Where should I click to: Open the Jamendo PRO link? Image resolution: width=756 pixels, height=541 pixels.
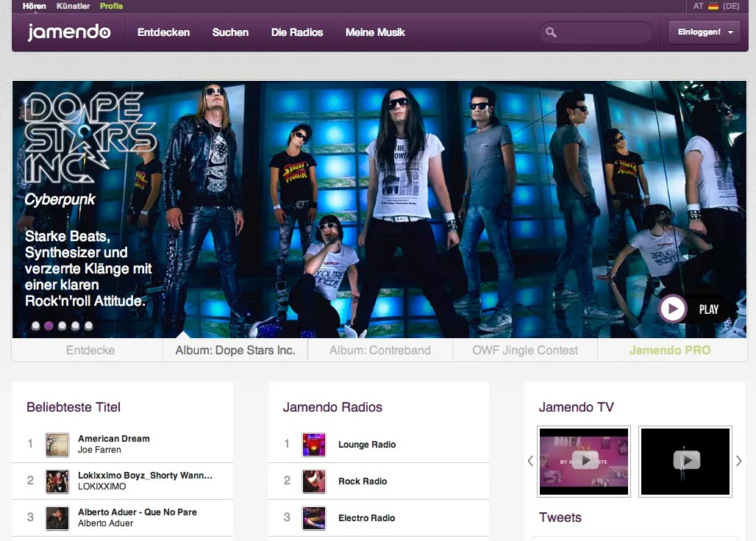(x=669, y=350)
